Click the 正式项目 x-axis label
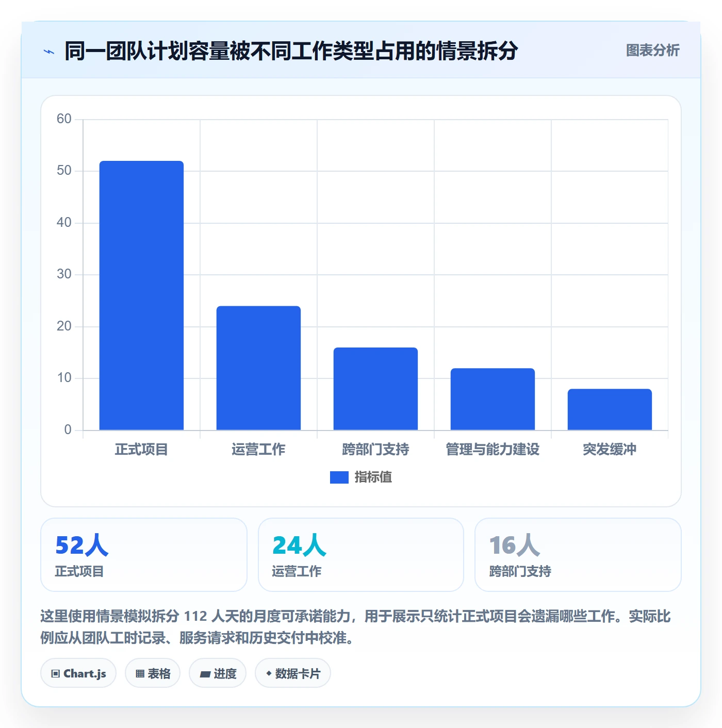 click(141, 450)
